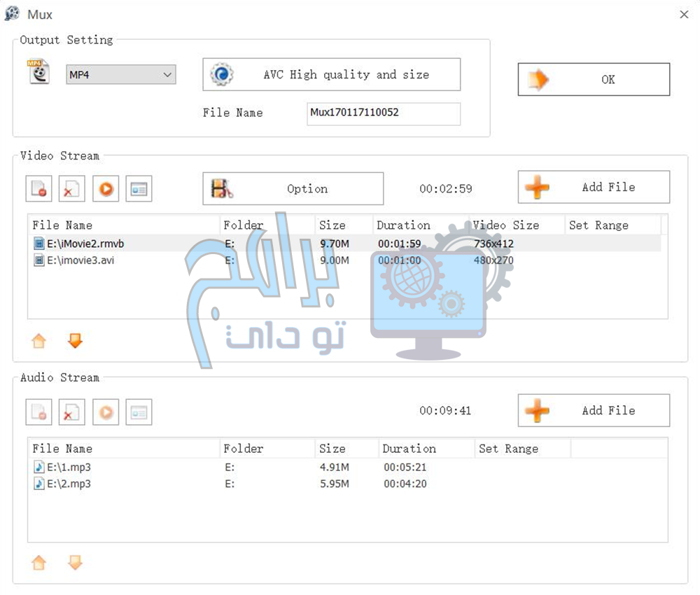This screenshot has height=595, width=700.
Task: Move video file up with the up arrow
Action: click(39, 341)
